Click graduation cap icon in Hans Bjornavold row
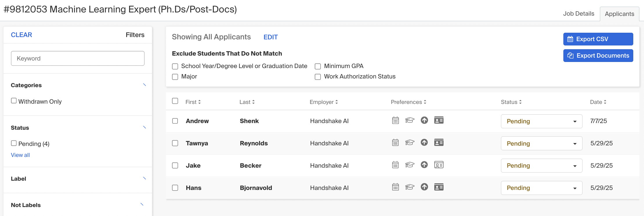644x216 pixels. pos(410,187)
